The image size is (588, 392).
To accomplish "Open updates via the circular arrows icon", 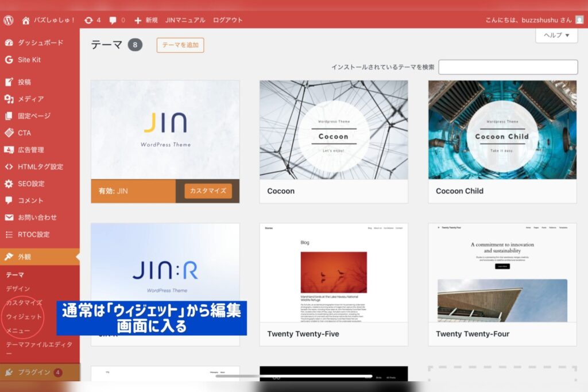I will pos(88,20).
